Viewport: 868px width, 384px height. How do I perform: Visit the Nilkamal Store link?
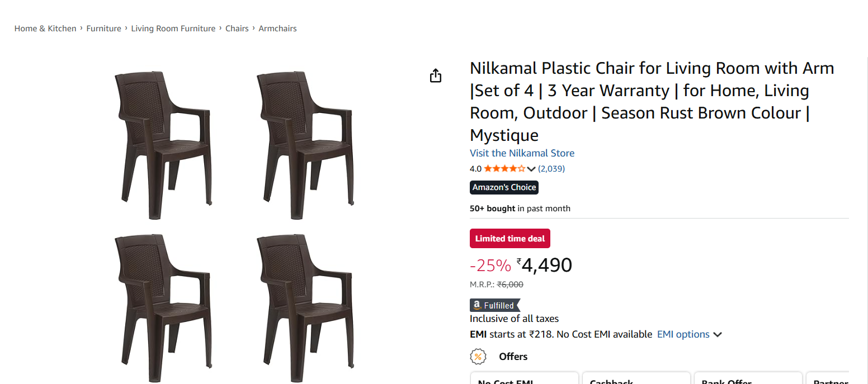pyautogui.click(x=522, y=153)
